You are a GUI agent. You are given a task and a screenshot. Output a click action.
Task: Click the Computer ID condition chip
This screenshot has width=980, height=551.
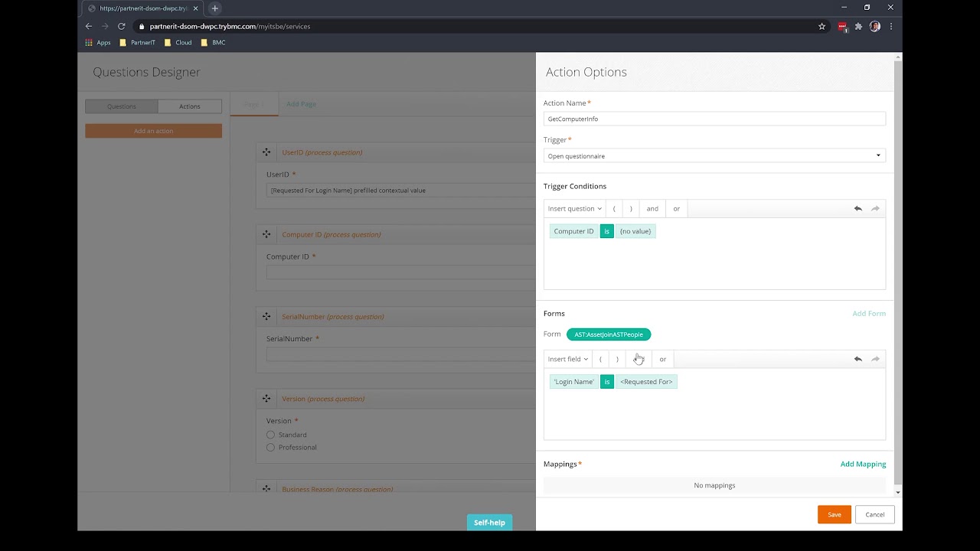click(573, 231)
